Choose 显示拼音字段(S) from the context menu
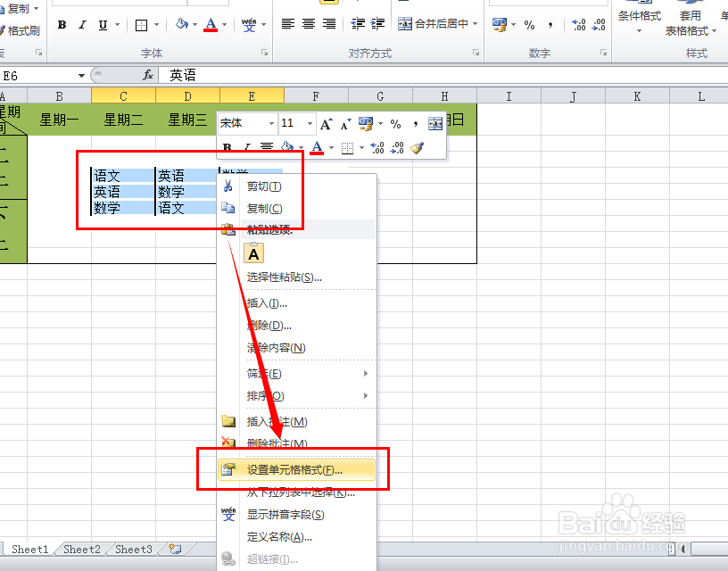 [x=297, y=515]
